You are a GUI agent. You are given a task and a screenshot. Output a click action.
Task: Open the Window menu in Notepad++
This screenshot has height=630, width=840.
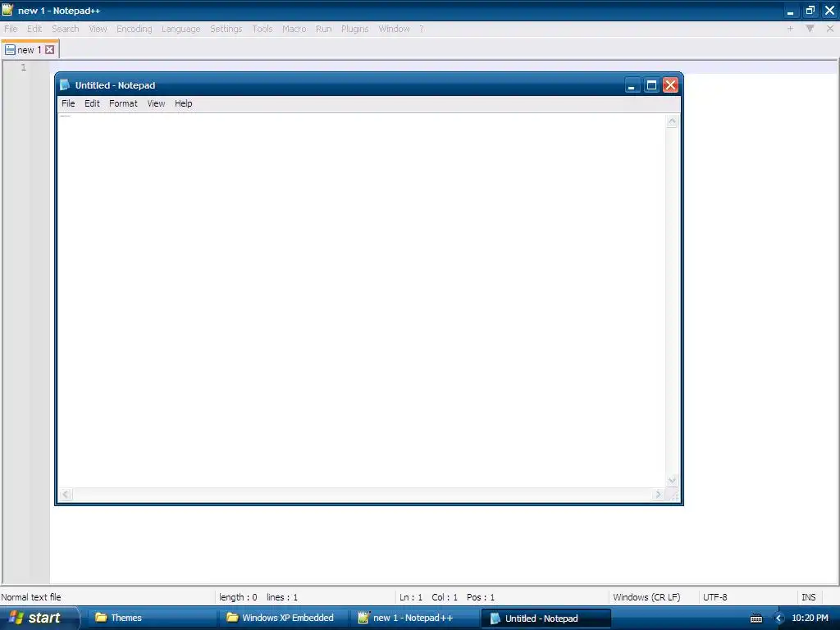click(394, 29)
